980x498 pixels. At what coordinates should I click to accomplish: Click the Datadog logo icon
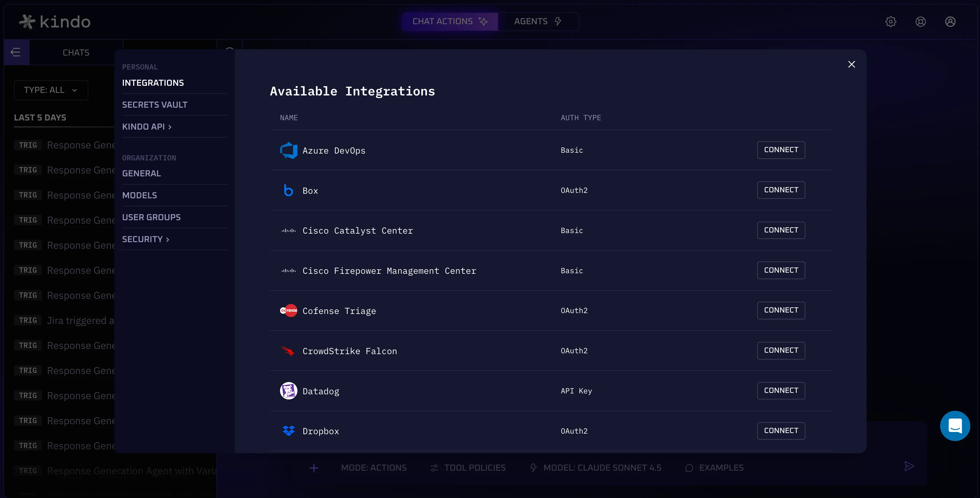[x=288, y=391]
